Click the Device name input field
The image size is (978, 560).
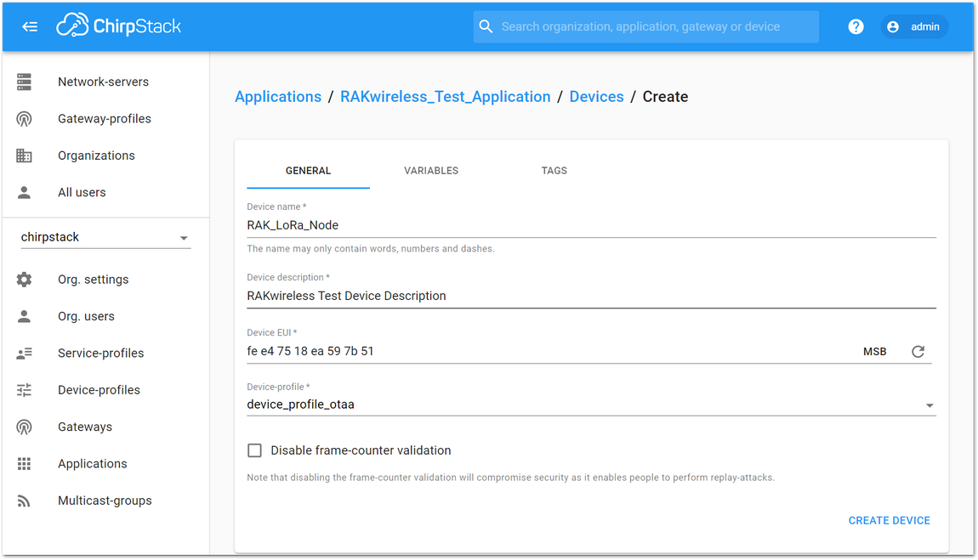coord(591,225)
